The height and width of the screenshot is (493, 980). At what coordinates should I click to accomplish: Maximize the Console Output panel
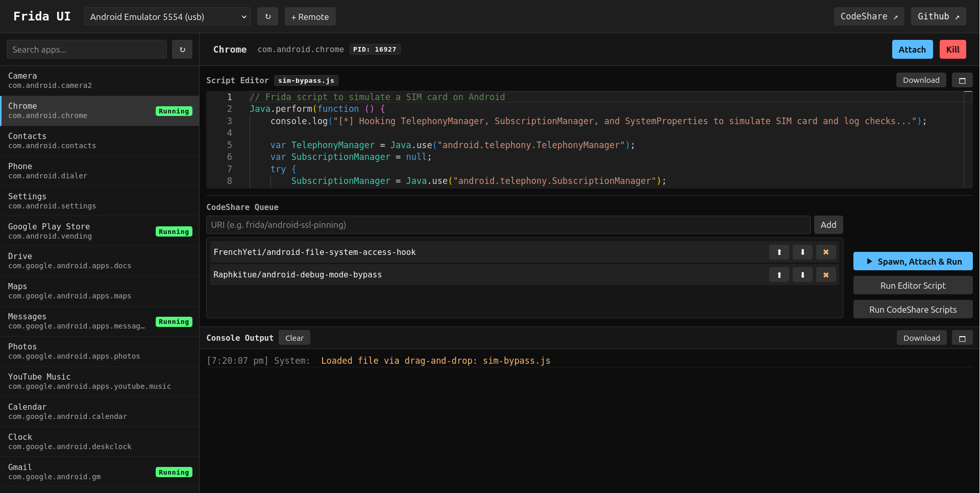(x=962, y=338)
